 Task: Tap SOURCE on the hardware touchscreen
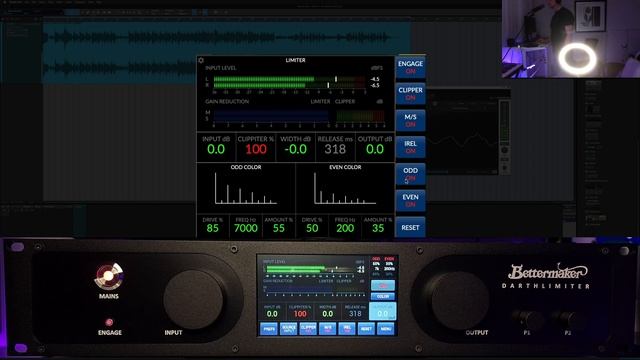(x=289, y=329)
